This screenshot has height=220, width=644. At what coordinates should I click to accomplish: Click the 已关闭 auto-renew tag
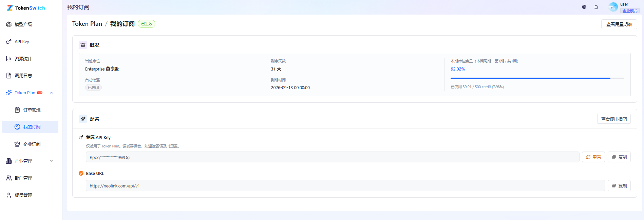click(93, 87)
